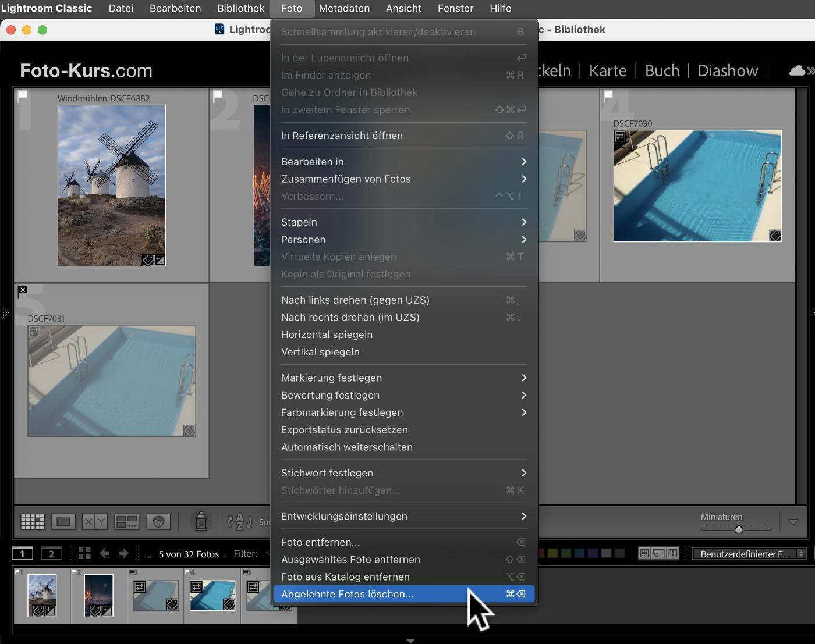Image resolution: width=815 pixels, height=644 pixels.
Task: Toggle virtual copies kind filter
Action: (x=658, y=553)
